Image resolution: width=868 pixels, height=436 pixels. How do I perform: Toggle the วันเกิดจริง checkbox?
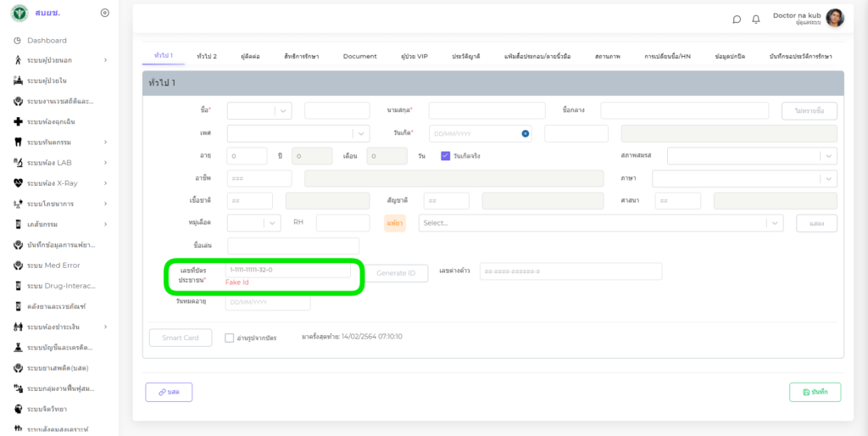coord(445,156)
